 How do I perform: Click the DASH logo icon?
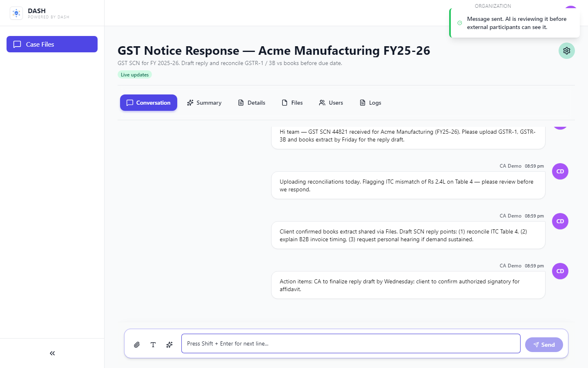[16, 13]
